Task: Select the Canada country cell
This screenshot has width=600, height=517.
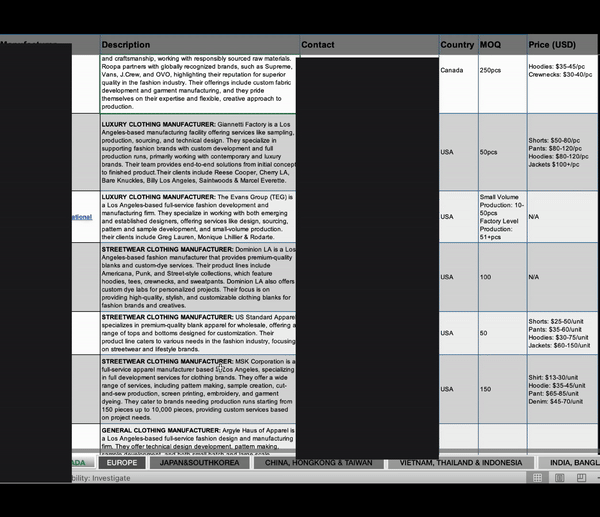Action: 457,71
